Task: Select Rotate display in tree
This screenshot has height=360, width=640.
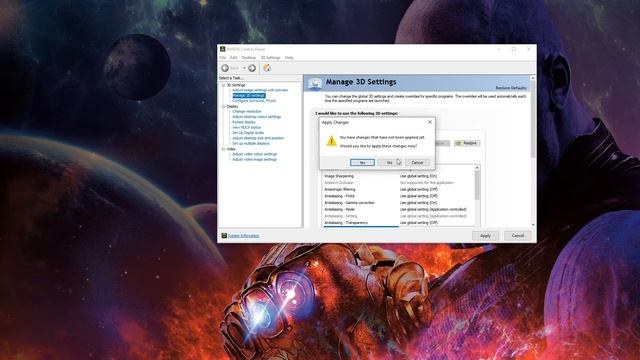Action: pos(244,122)
